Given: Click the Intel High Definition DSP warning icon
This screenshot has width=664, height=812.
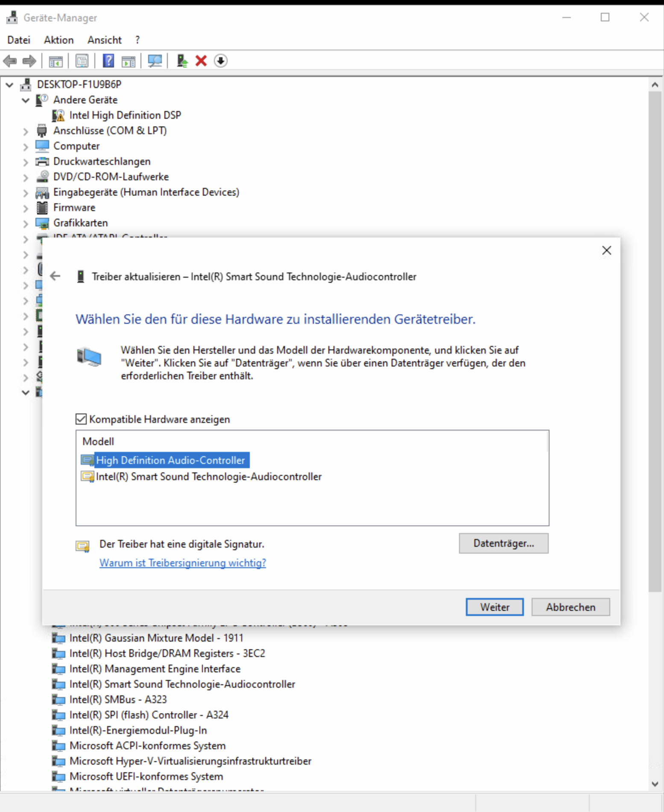Looking at the screenshot, I should [58, 115].
